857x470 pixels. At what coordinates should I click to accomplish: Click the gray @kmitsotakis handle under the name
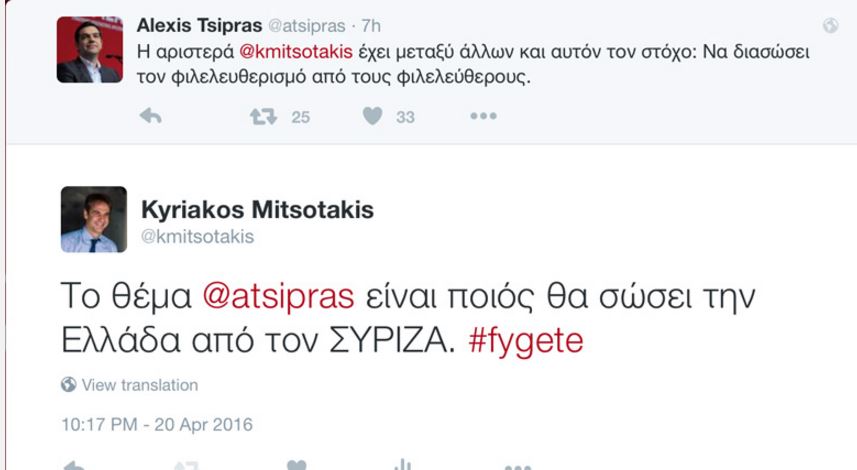pyautogui.click(x=198, y=237)
